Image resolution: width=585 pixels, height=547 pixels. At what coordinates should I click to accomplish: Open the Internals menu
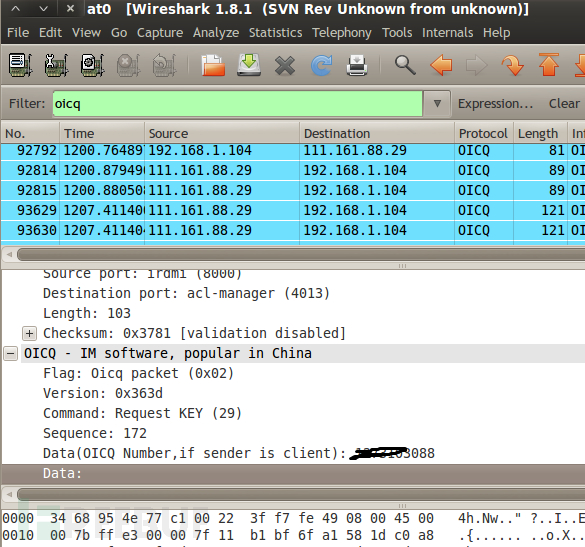(447, 32)
